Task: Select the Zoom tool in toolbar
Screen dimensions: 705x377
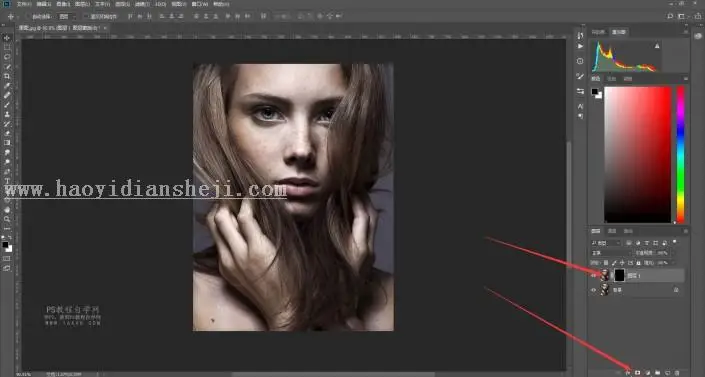Action: (x=7, y=219)
